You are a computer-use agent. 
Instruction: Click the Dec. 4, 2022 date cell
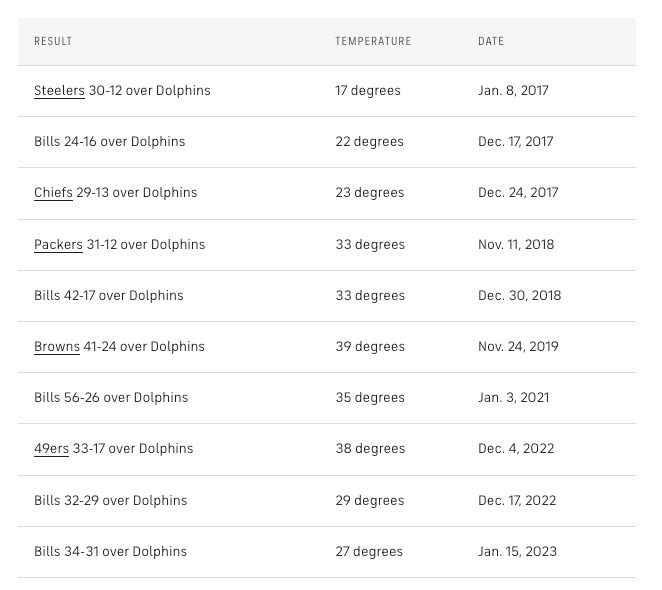(516, 448)
